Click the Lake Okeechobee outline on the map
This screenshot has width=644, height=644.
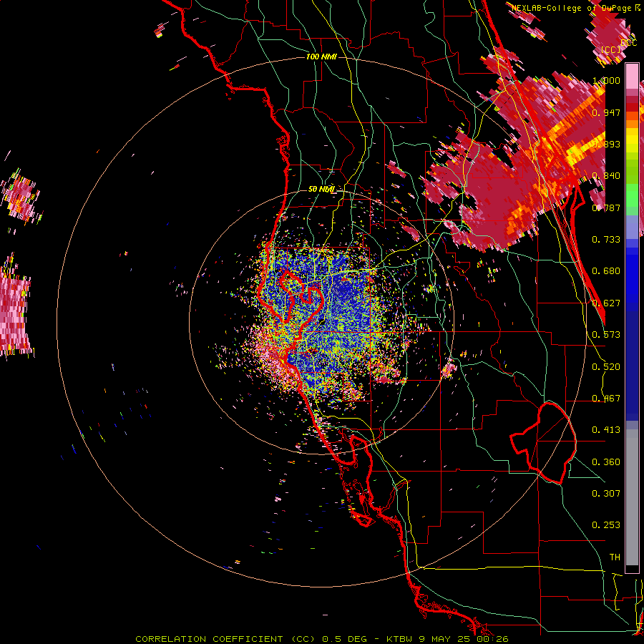point(544,443)
